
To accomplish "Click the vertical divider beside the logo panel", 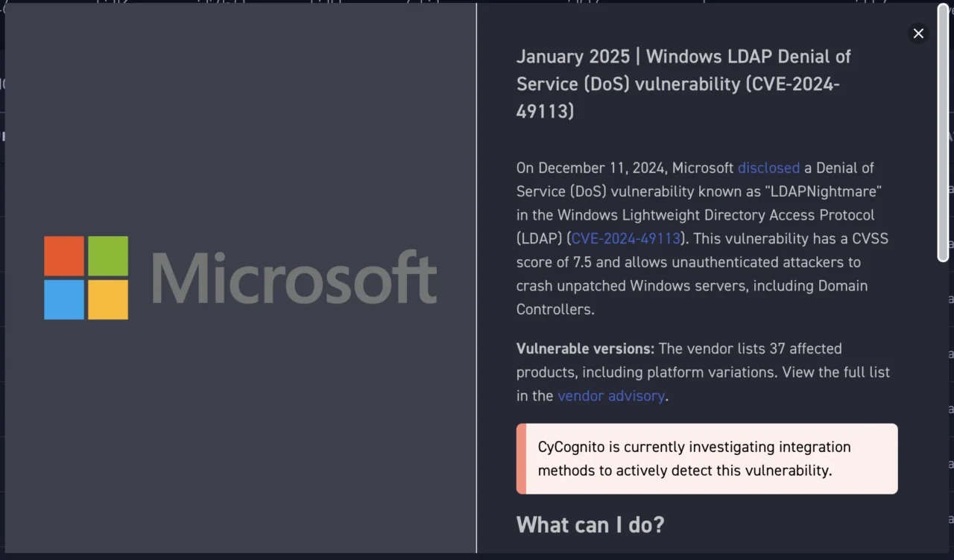I will click(476, 278).
